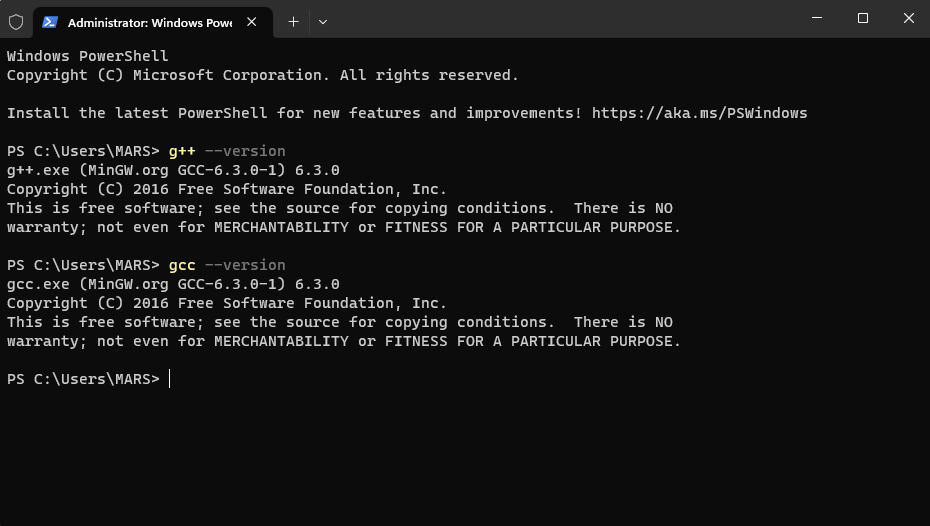
Task: Click the gcc.exe version output line
Action: [x=173, y=284]
